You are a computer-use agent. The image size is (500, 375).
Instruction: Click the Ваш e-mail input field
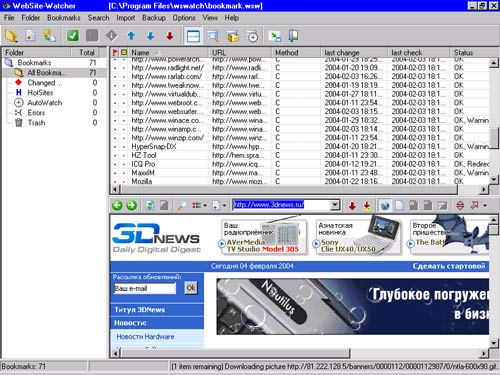tap(145, 288)
